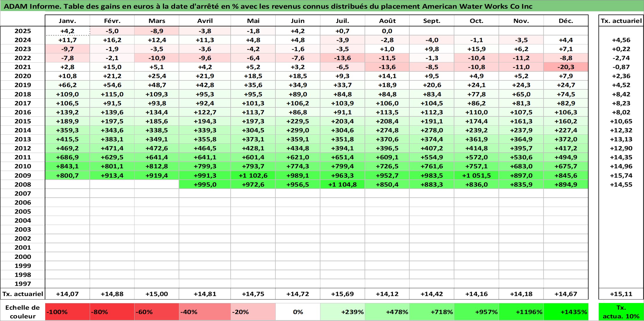
Task: Select the 2003 row label
Action: click(x=23, y=230)
